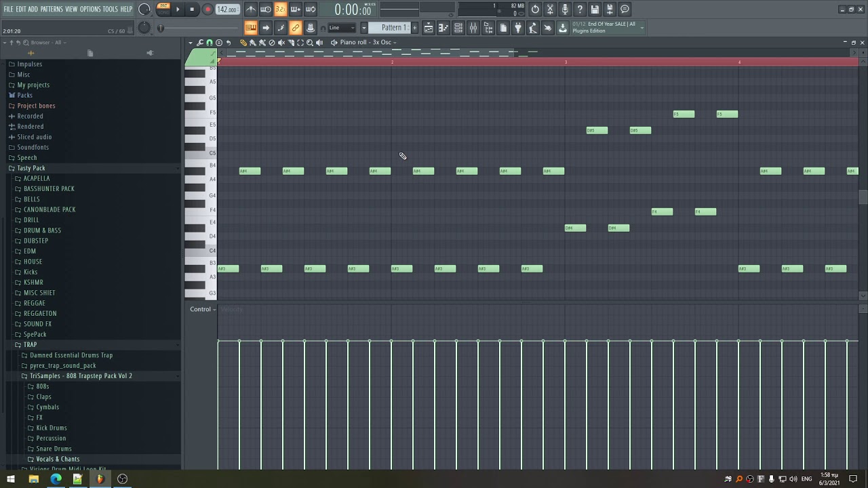This screenshot has height=488, width=868.
Task: Toggle multilink to controllers
Action: (x=310, y=28)
